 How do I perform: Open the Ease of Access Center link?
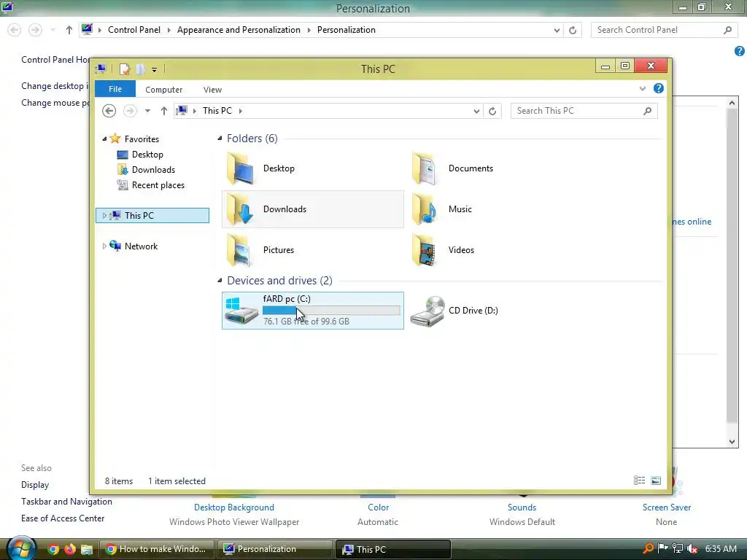tap(63, 518)
